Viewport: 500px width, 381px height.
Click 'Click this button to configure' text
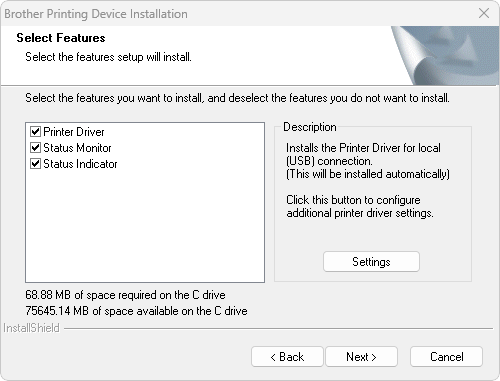point(353,200)
